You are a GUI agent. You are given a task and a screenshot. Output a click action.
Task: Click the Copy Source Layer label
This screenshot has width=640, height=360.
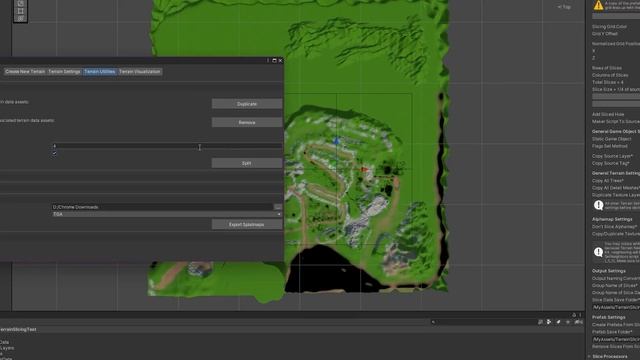pyautogui.click(x=613, y=156)
